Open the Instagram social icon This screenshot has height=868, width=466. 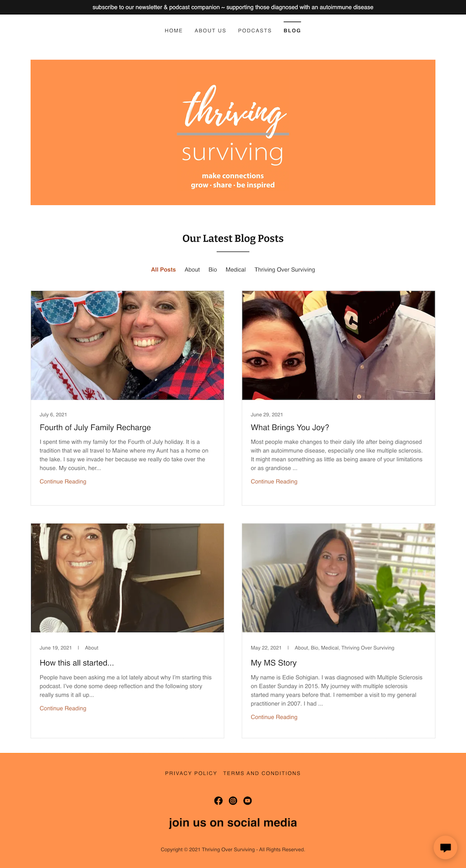tap(233, 801)
